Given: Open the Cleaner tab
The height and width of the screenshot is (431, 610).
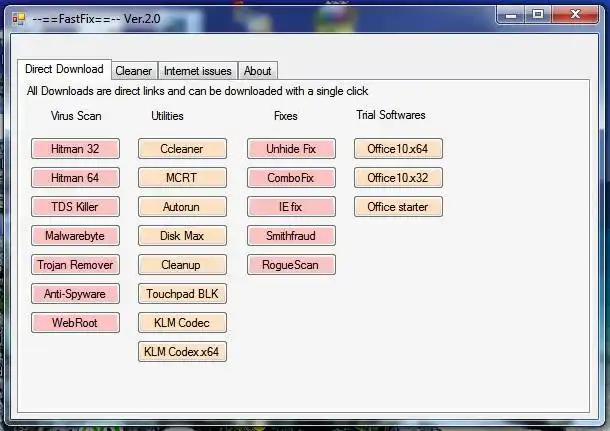Looking at the screenshot, I should [134, 71].
